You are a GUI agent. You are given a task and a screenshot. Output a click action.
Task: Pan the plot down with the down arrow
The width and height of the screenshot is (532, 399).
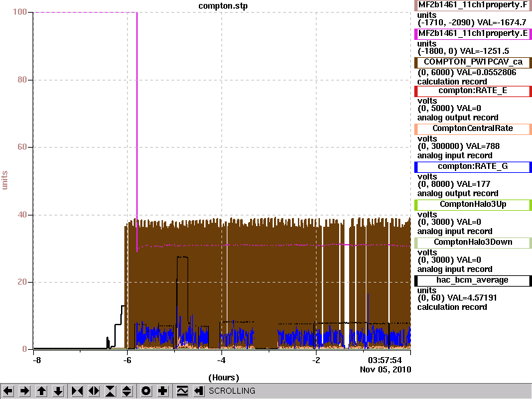pos(59,391)
